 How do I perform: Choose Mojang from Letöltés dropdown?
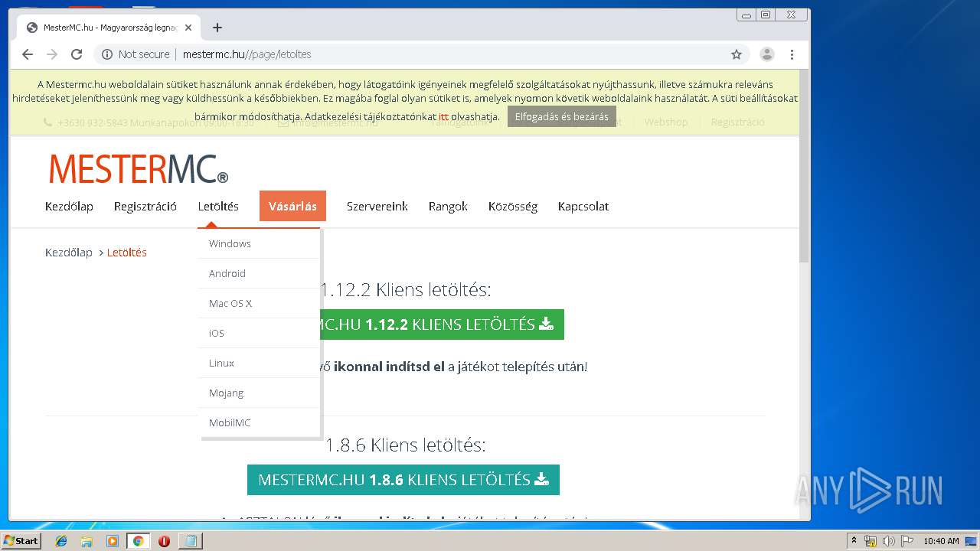pos(260,393)
